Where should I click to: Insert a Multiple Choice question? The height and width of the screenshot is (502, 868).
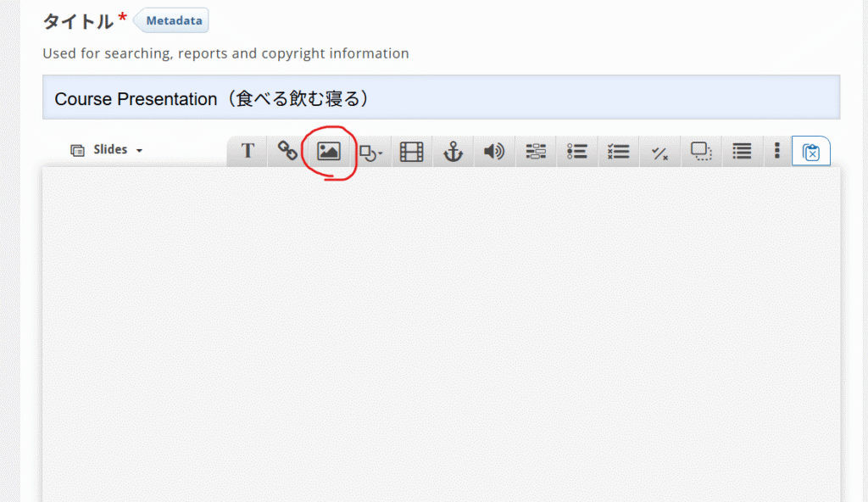pyautogui.click(x=619, y=152)
